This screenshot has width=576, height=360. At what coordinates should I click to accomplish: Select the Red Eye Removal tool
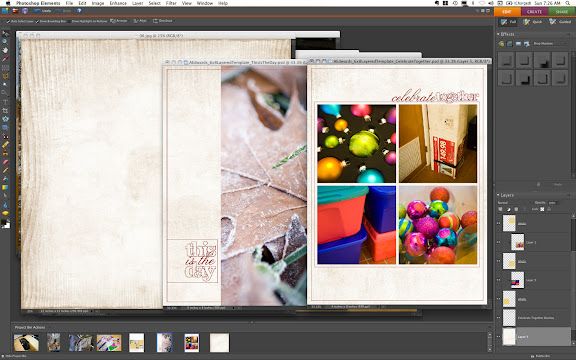5,136
